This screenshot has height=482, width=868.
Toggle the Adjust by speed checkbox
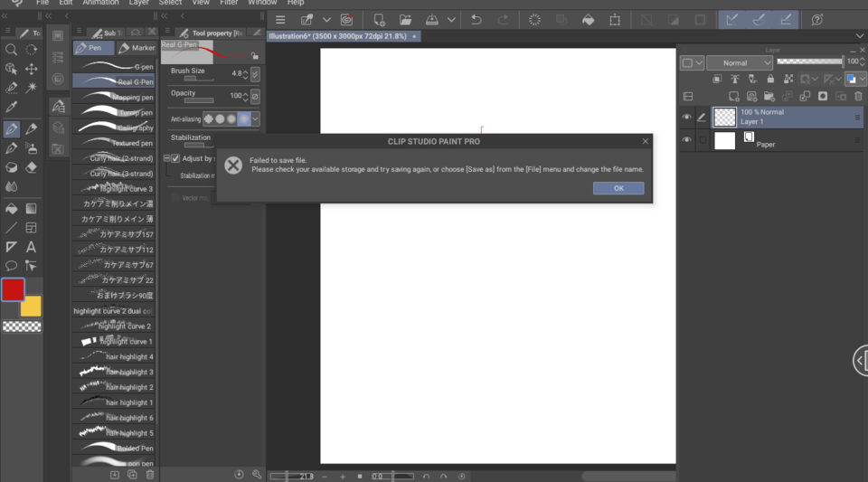[x=175, y=158]
